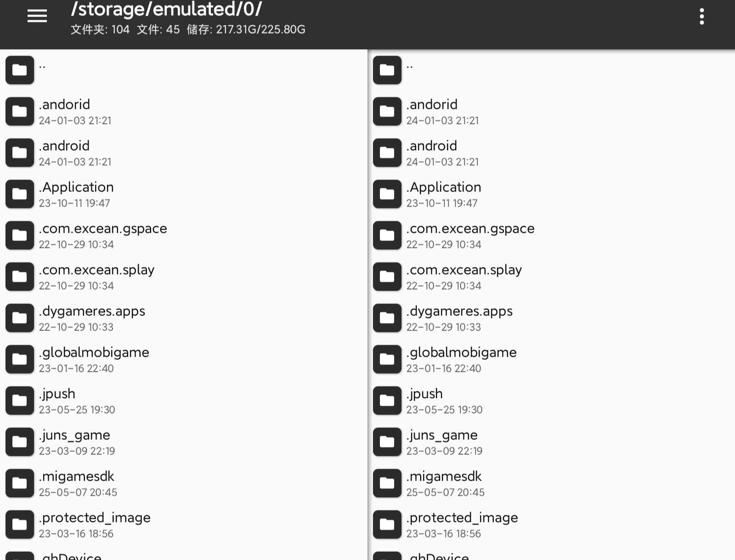
Task: Open .juns_game folder in right pane
Action: pos(442,435)
